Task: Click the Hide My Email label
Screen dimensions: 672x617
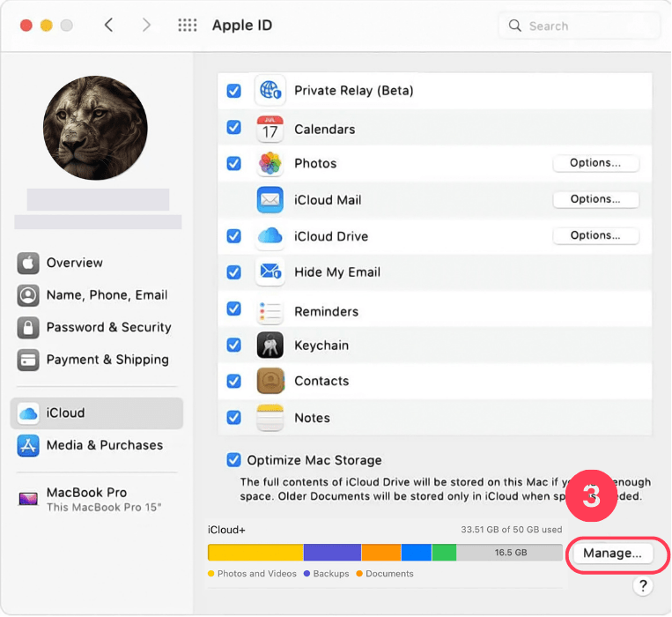Action: [x=337, y=271]
